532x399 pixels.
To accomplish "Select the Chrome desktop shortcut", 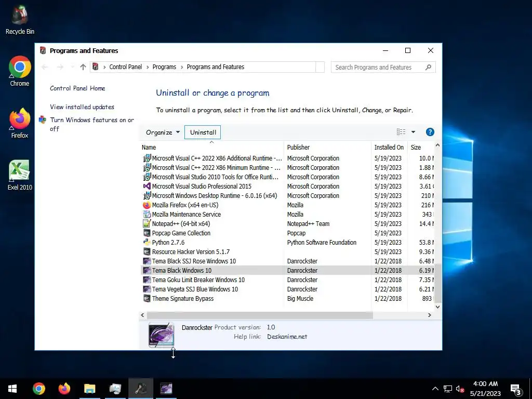I will (x=20, y=71).
